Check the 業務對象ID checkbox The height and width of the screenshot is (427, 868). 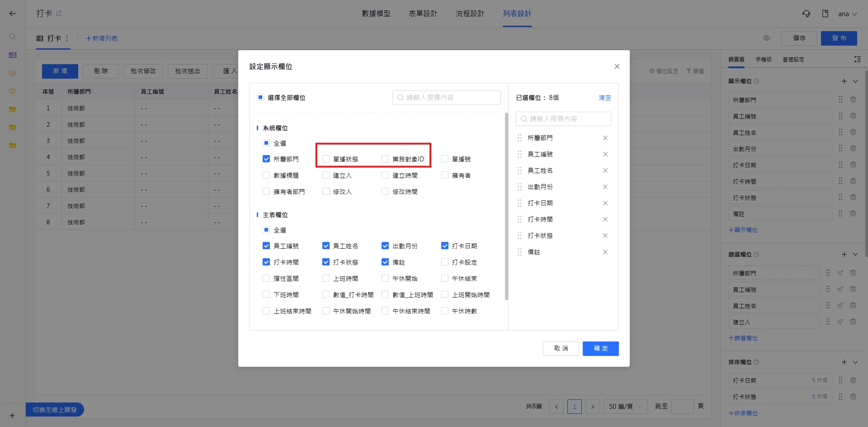[385, 159]
